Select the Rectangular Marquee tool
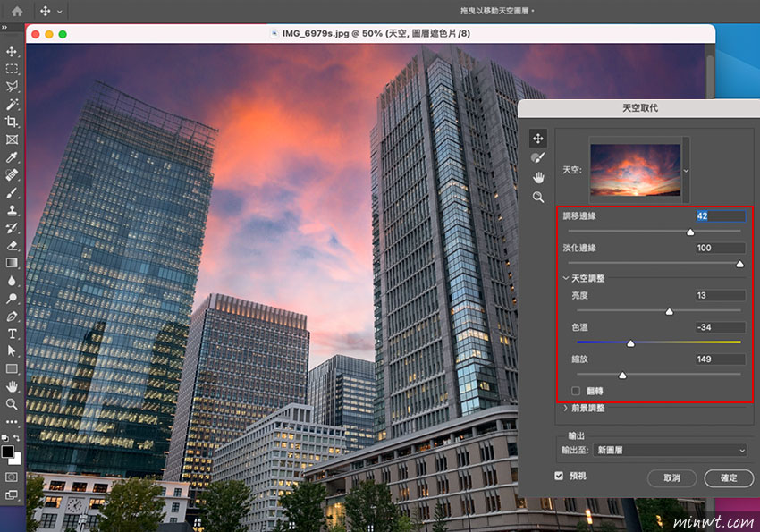The width and height of the screenshot is (760, 532). click(12, 69)
